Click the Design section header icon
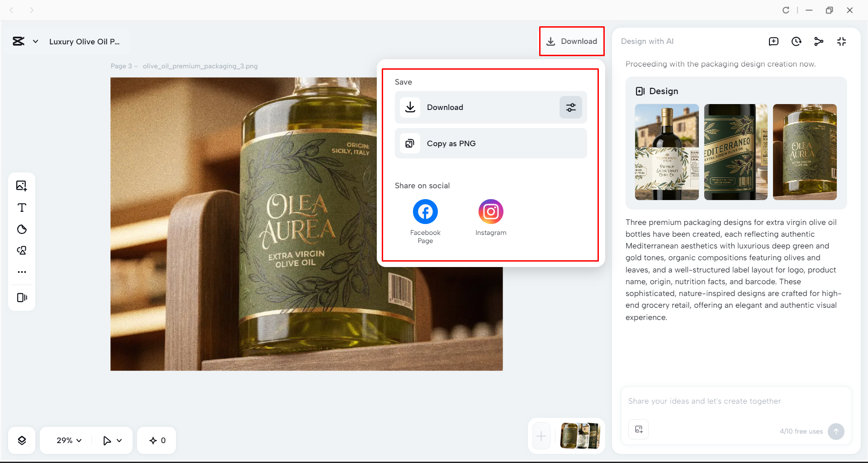This screenshot has height=463, width=868. point(640,91)
